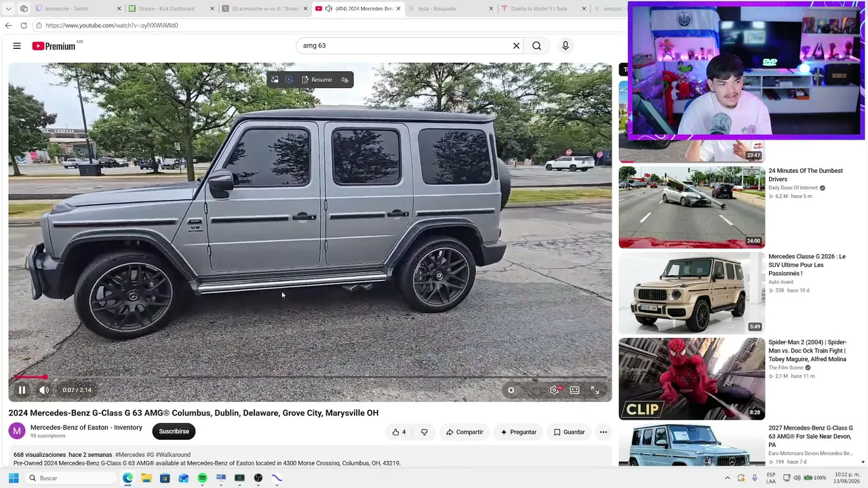Toggle microphone icon in system tray
Image resolution: width=868 pixels, height=488 pixels.
[x=755, y=478]
